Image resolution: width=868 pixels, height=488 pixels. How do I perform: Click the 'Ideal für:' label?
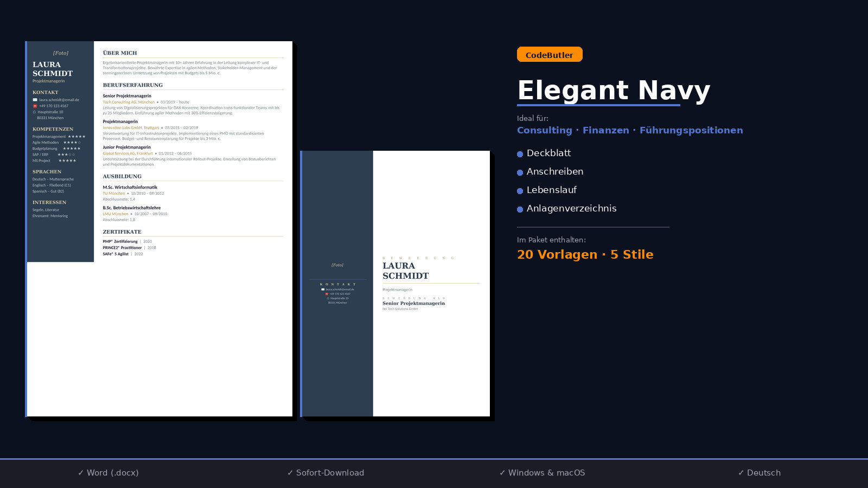(x=533, y=118)
